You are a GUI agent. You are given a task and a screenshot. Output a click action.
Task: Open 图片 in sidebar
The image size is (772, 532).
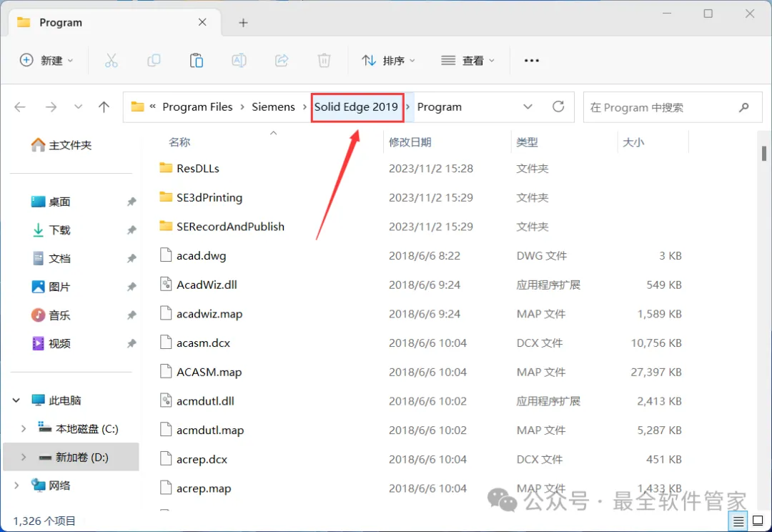(51, 287)
